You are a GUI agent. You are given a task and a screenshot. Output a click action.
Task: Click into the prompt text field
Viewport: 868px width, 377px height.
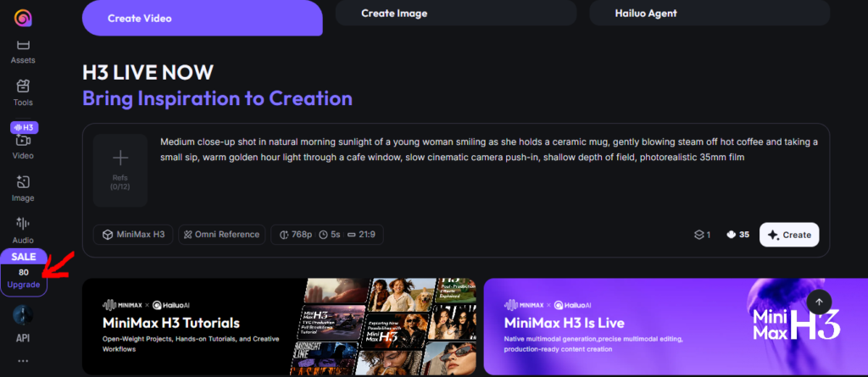coord(489,149)
